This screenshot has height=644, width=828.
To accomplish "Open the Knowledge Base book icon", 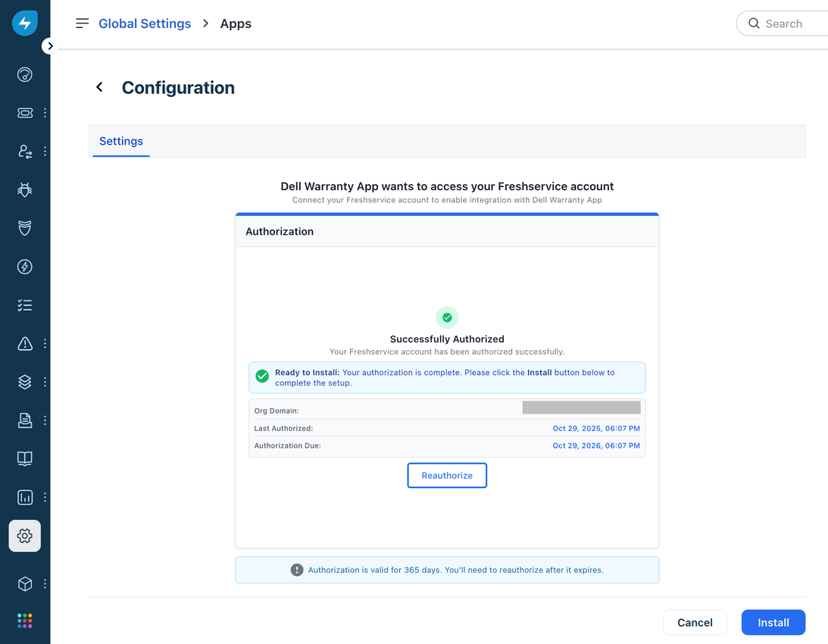I will click(24, 458).
